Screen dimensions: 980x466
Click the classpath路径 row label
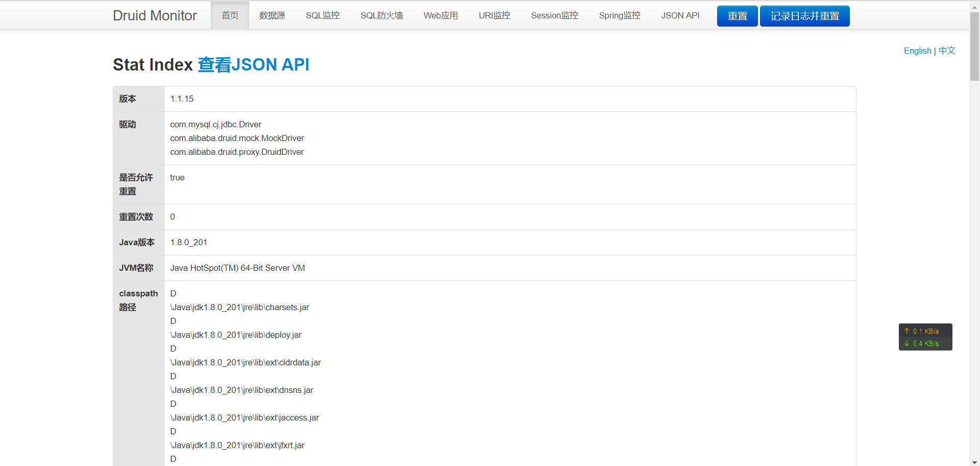138,300
